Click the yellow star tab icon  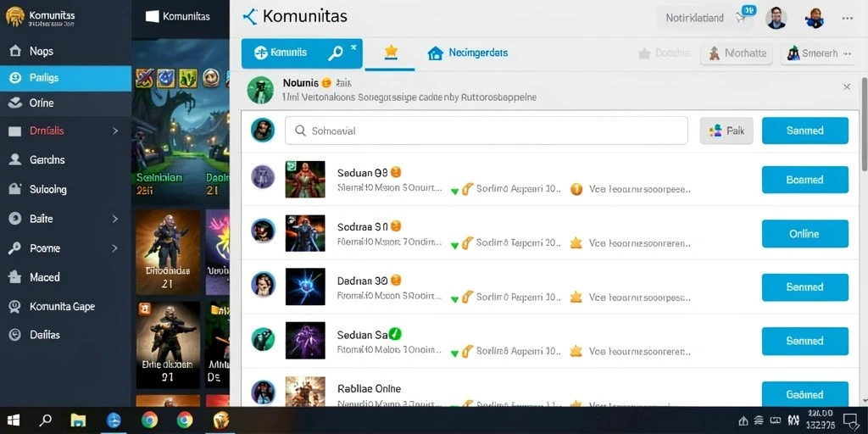(x=391, y=52)
